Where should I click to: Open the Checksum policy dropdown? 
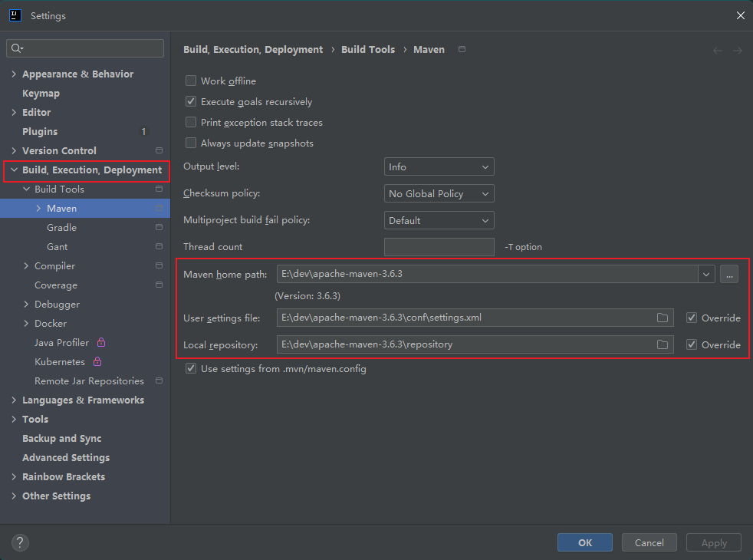[x=439, y=193]
